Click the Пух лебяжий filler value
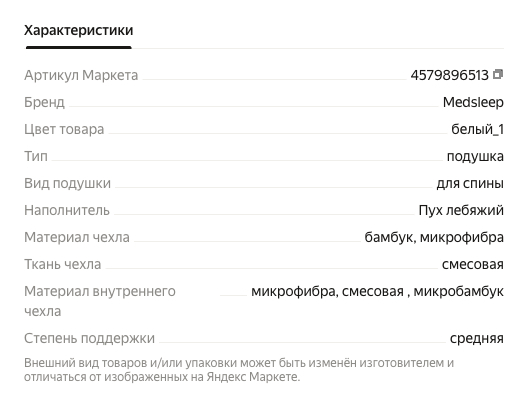This screenshot has height=418, width=528. coord(461,210)
